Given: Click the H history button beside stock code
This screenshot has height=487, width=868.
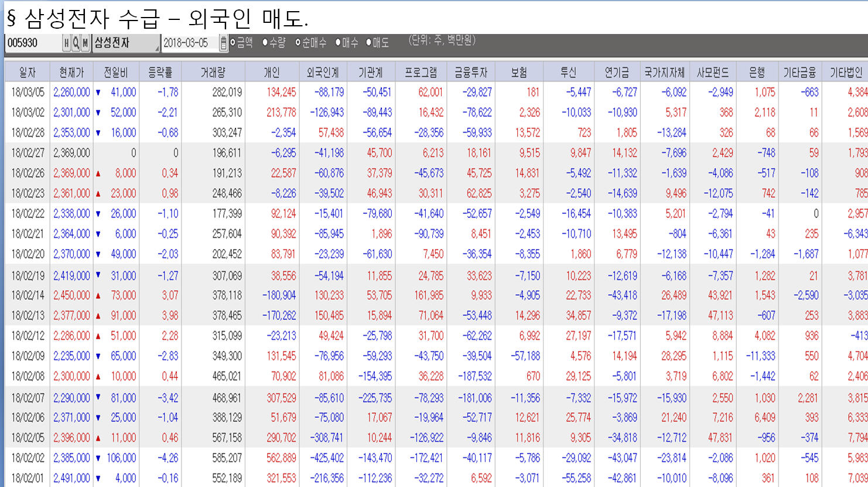Looking at the screenshot, I should click(67, 43).
